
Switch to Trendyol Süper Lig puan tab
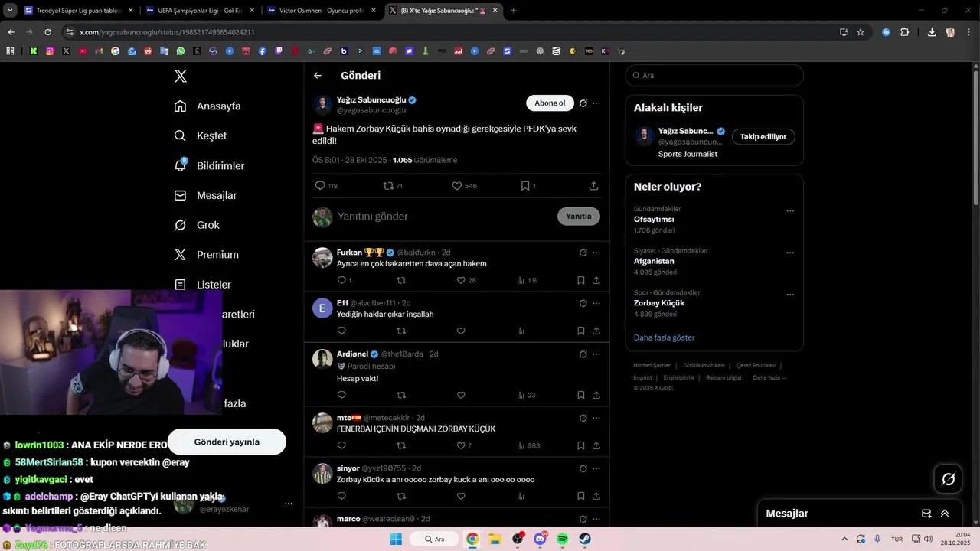point(79,11)
